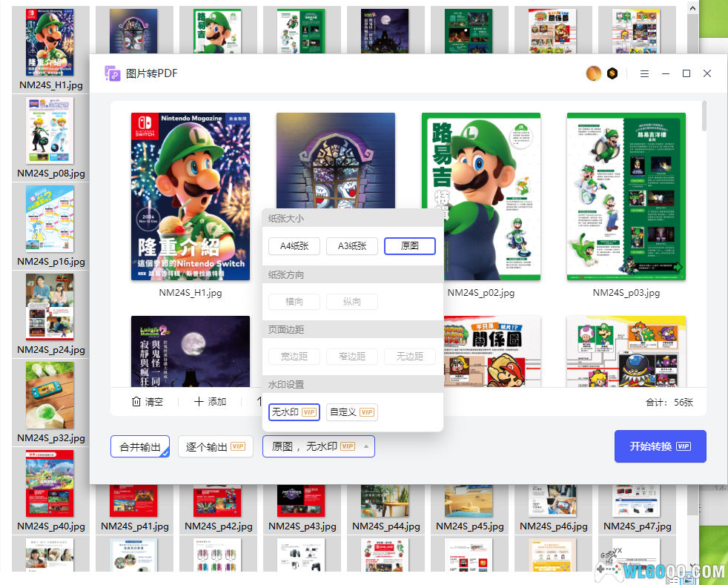
Task: Collapse the 原图，无水印 settings dropdown
Action: (x=319, y=446)
